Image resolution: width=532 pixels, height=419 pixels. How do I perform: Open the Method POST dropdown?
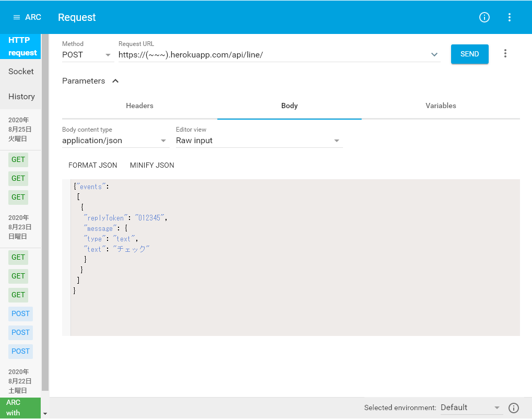point(88,54)
